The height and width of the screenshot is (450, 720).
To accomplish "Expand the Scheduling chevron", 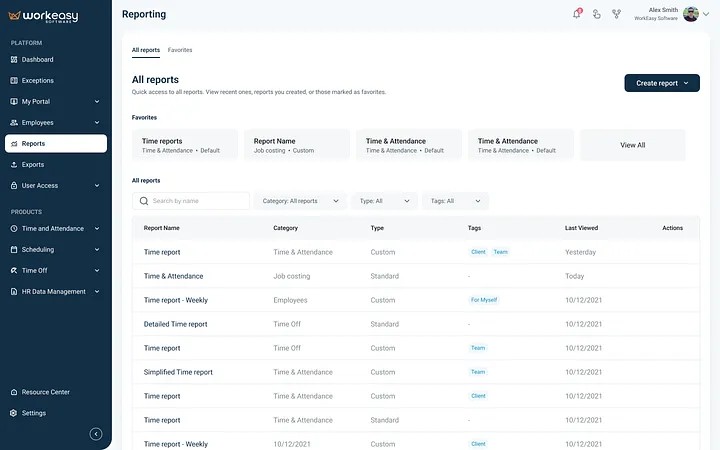I will tap(97, 250).
